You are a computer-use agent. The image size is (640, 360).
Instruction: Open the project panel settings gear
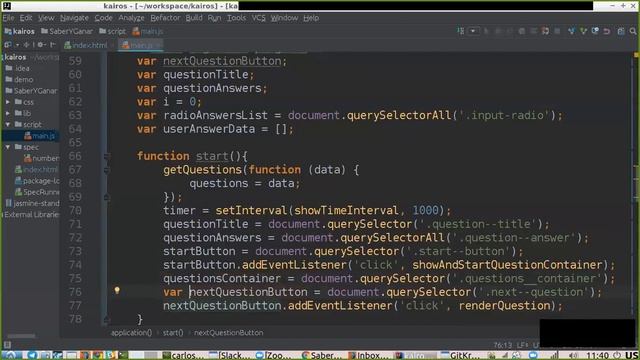[x=41, y=45]
